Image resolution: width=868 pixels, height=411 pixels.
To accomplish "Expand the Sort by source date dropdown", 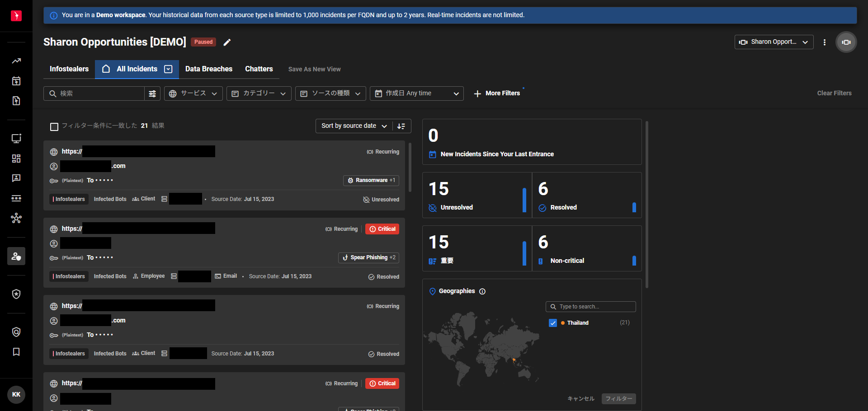I will click(354, 126).
